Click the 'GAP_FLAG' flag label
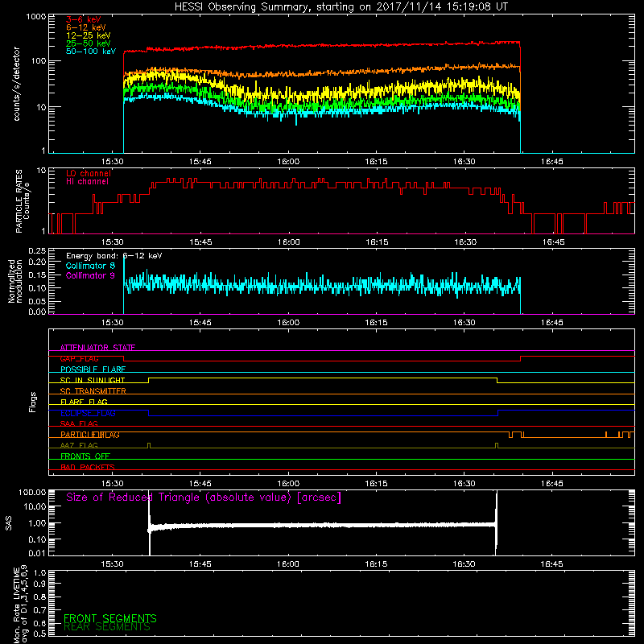This screenshot has height=644, width=644. coord(79,358)
